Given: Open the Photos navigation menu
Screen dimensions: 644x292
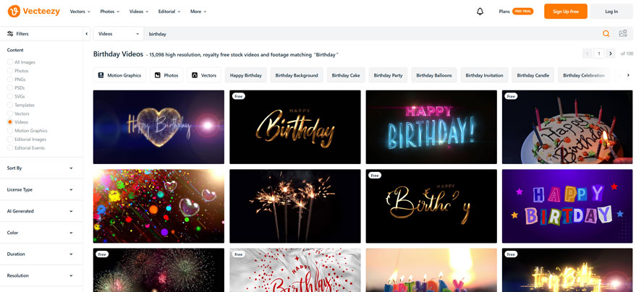Looking at the screenshot, I should click(x=110, y=12).
